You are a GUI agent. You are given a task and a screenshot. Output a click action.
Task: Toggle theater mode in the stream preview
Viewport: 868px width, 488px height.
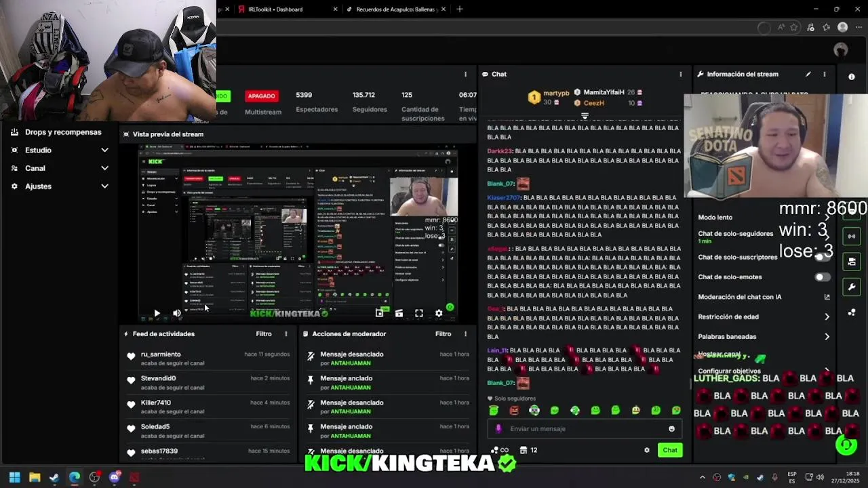(x=399, y=313)
